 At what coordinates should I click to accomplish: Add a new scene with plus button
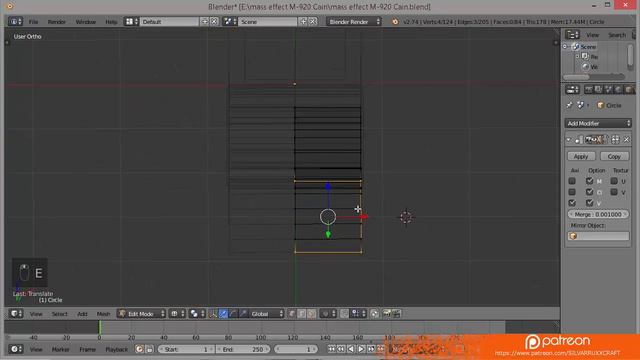(x=303, y=22)
